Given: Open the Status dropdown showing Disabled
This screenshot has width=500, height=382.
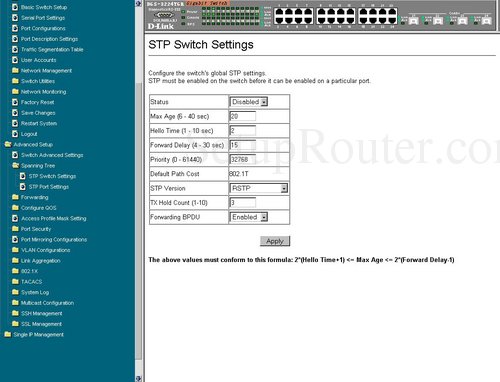Looking at the screenshot, I should coord(249,102).
